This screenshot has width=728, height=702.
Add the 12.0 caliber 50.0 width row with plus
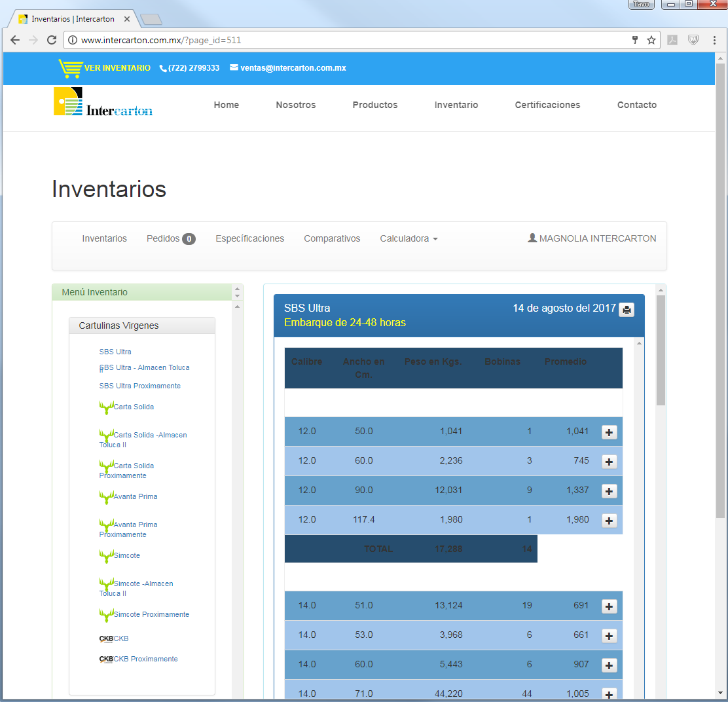click(x=609, y=432)
